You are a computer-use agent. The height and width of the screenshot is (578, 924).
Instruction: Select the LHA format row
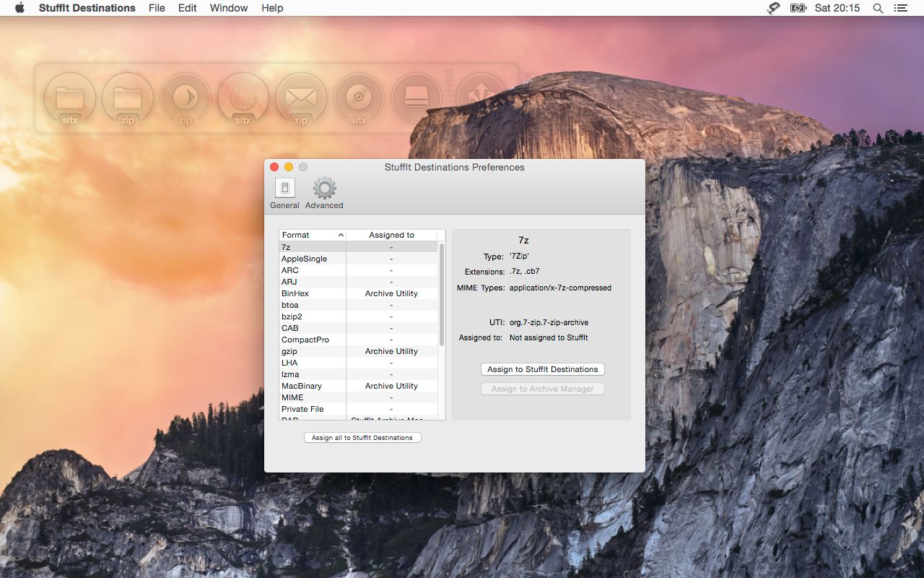click(x=359, y=363)
